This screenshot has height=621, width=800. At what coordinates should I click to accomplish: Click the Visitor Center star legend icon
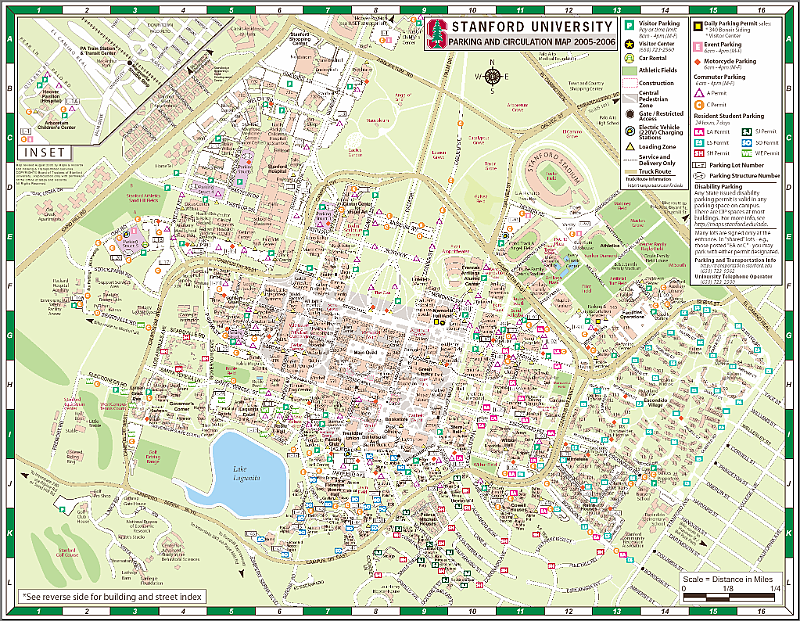click(630, 44)
